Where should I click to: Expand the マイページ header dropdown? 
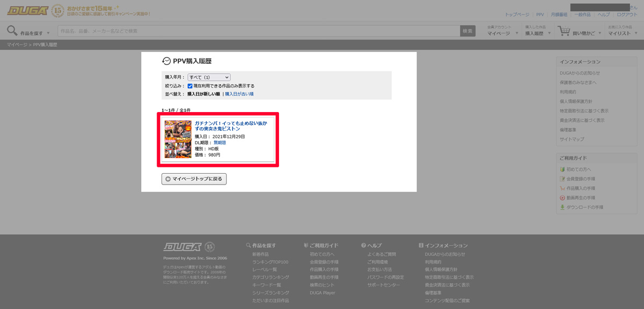click(503, 33)
